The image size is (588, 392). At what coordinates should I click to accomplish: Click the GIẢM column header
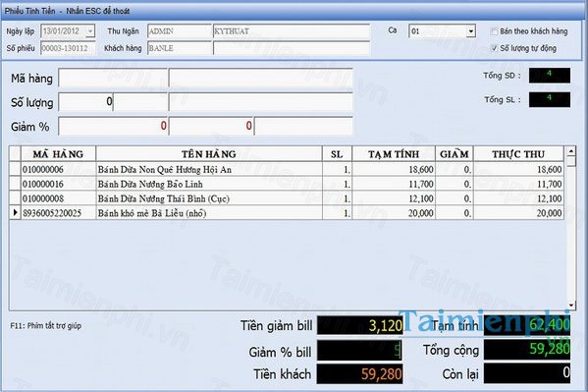[x=454, y=154]
